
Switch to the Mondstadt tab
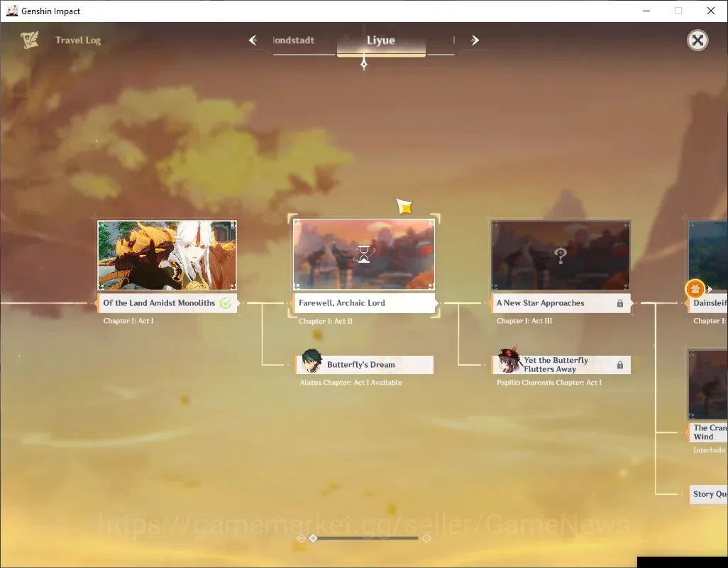[x=294, y=40]
